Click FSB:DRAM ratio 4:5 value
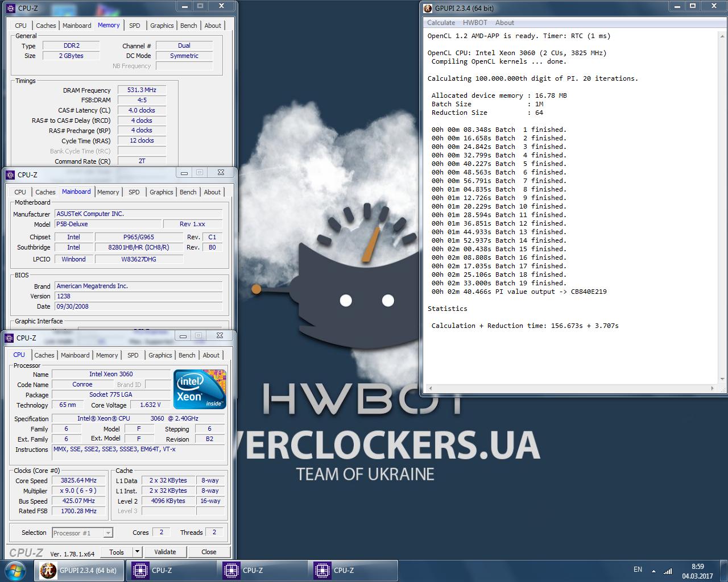The width and height of the screenshot is (728, 582). coord(142,100)
